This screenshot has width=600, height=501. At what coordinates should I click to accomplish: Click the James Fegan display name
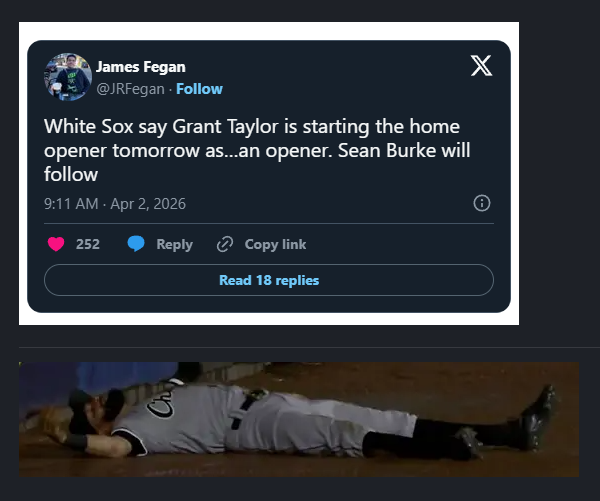[x=140, y=67]
